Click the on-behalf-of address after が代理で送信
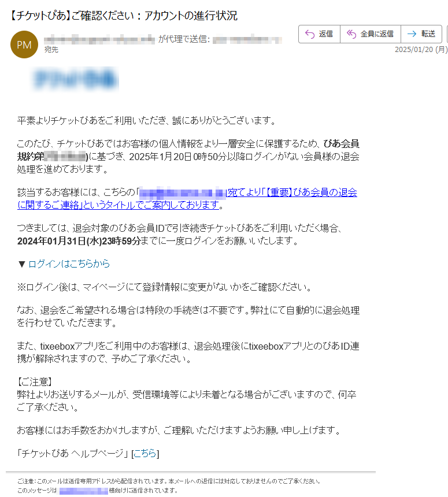Screen dimensions: 448x497 pos(247,40)
